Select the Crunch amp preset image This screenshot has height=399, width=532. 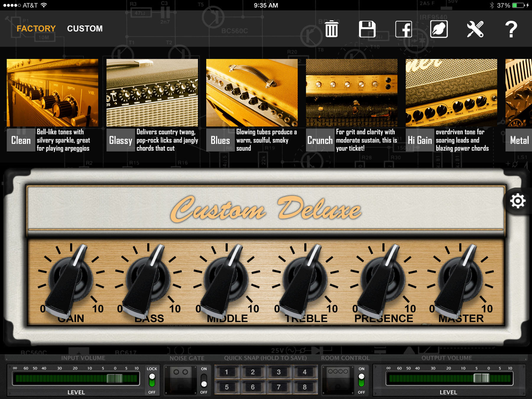point(351,93)
